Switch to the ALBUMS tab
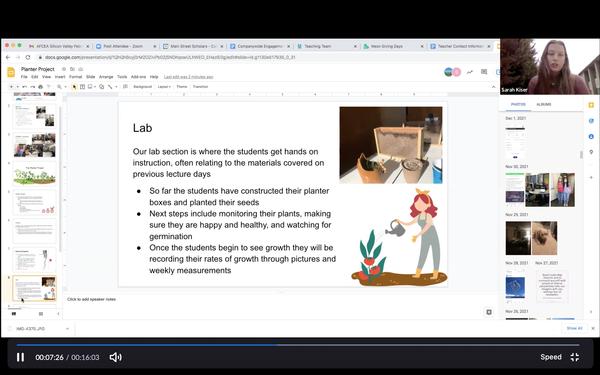 [543, 104]
